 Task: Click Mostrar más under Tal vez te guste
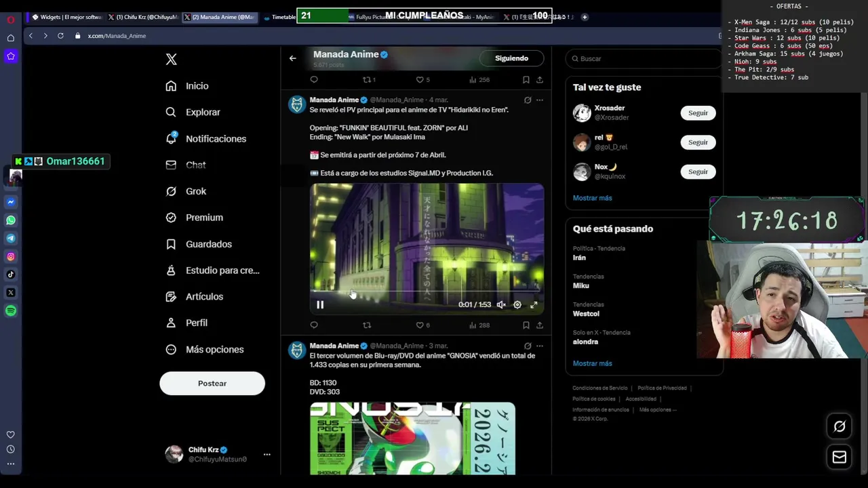click(x=592, y=198)
